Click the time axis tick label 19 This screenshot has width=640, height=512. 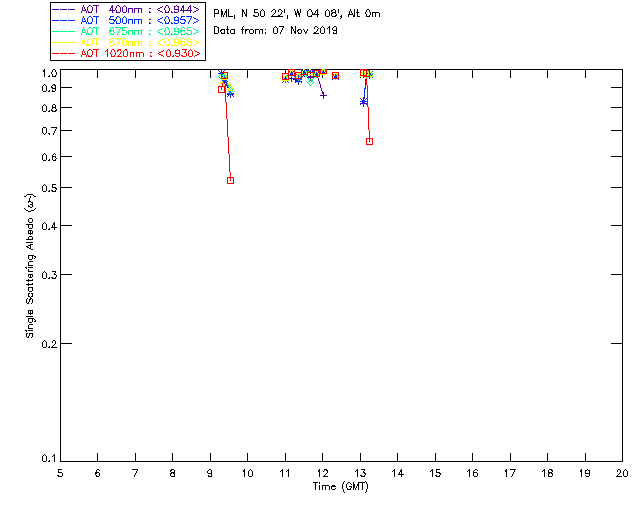click(x=585, y=474)
